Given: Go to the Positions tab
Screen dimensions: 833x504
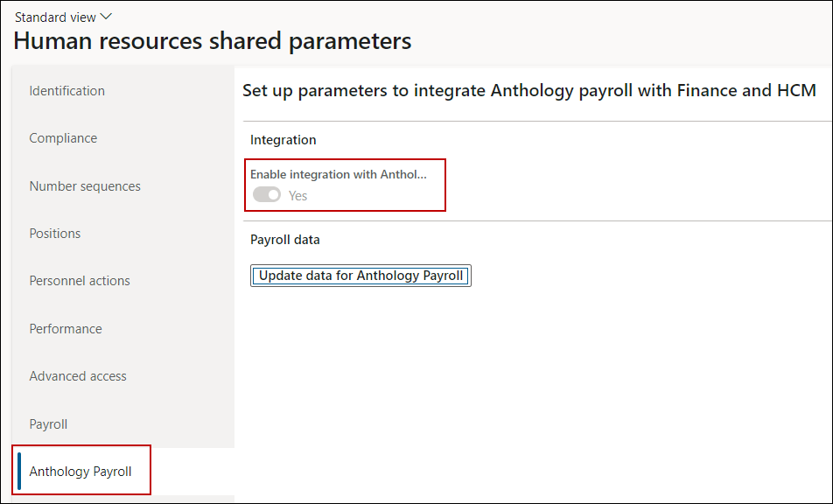Looking at the screenshot, I should (x=55, y=234).
